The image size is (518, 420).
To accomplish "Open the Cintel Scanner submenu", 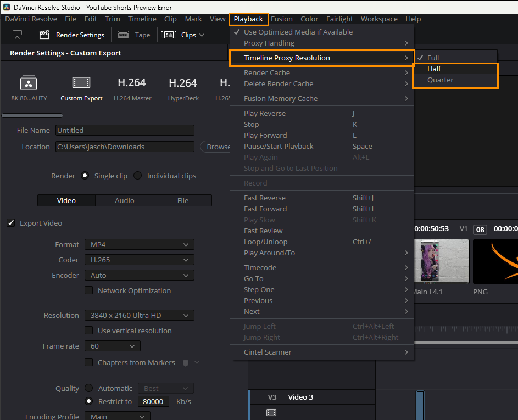I will (322, 352).
